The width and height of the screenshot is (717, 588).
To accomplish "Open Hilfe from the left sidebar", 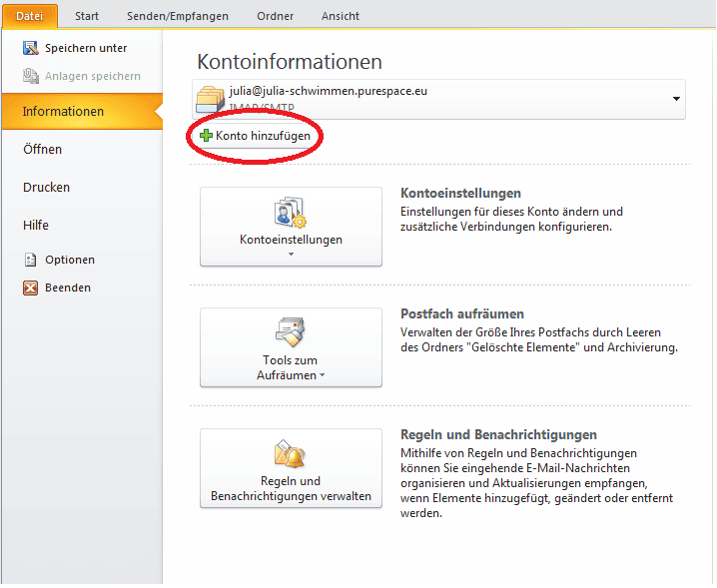I will pyautogui.click(x=36, y=226).
